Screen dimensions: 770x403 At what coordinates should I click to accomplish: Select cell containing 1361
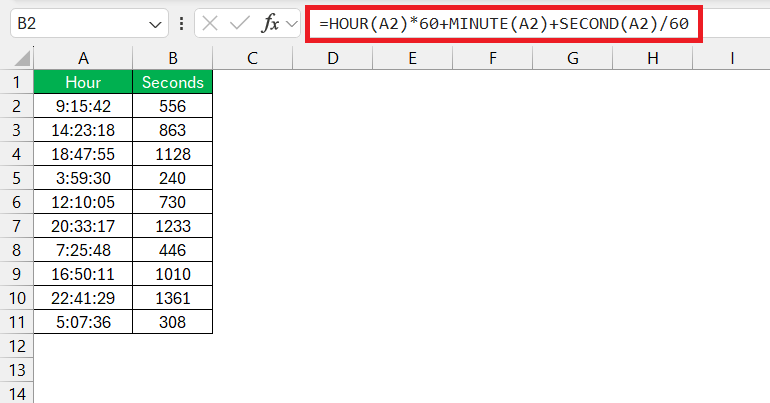pos(172,298)
